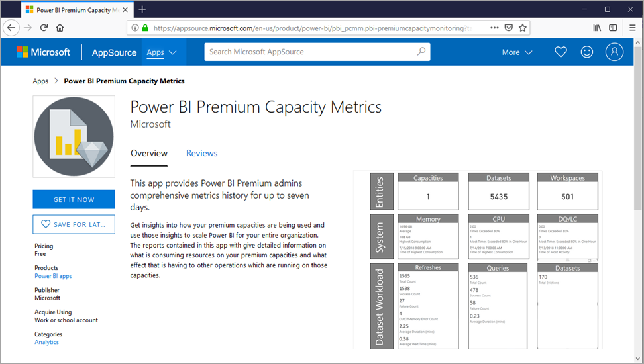Image resolution: width=644 pixels, height=364 pixels.
Task: Expand the More dropdown in header
Action: [517, 52]
